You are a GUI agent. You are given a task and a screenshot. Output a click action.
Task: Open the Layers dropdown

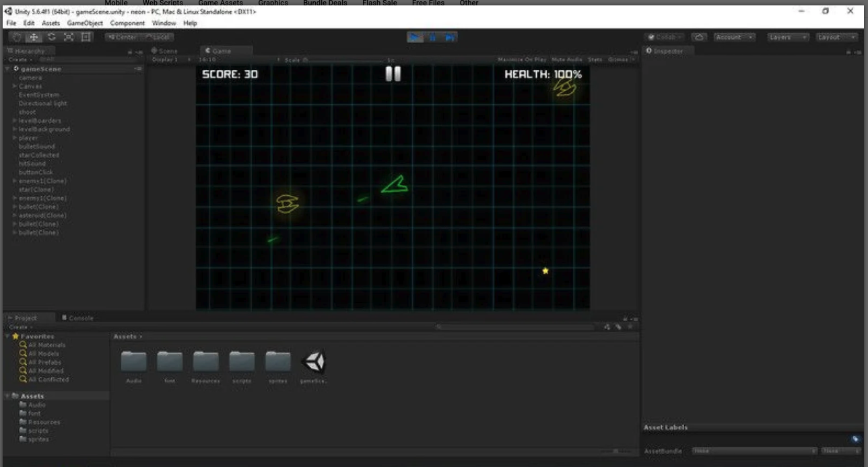click(787, 37)
